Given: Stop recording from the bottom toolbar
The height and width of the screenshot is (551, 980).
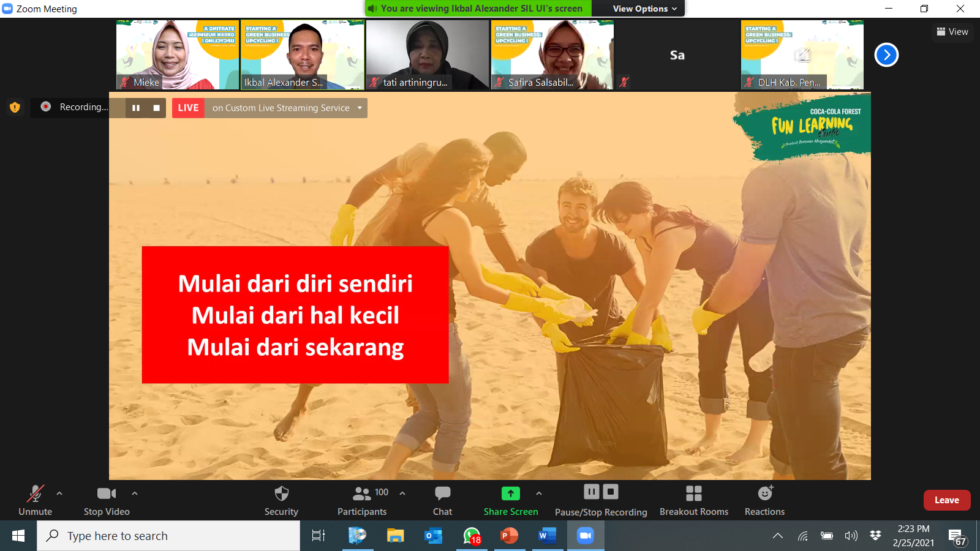Looking at the screenshot, I should pyautogui.click(x=611, y=492).
